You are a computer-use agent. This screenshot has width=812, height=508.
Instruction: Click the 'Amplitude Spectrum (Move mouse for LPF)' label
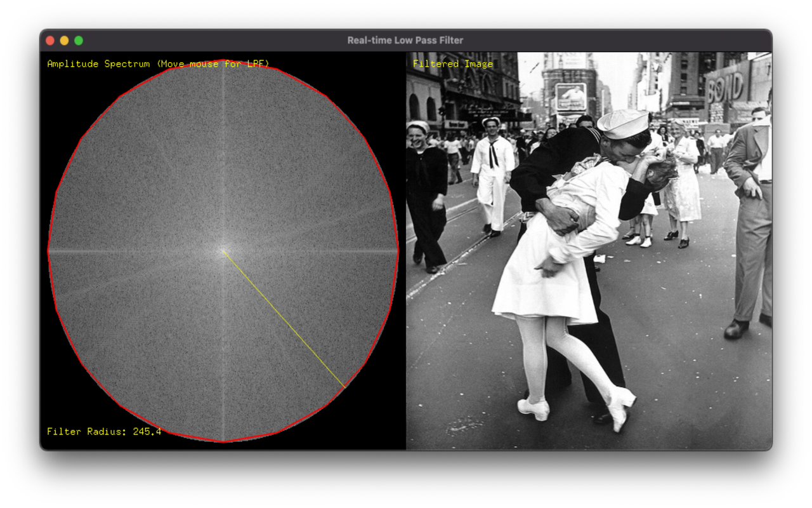point(158,63)
